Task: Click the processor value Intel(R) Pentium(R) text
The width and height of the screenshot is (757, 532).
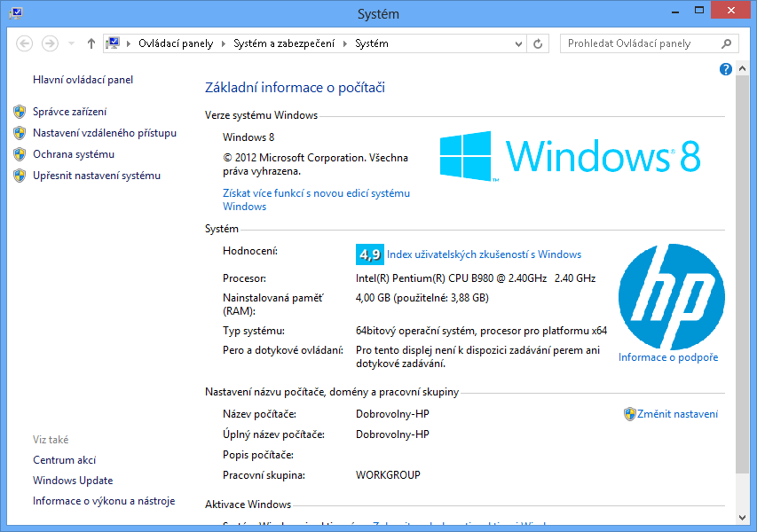Action: [x=476, y=278]
